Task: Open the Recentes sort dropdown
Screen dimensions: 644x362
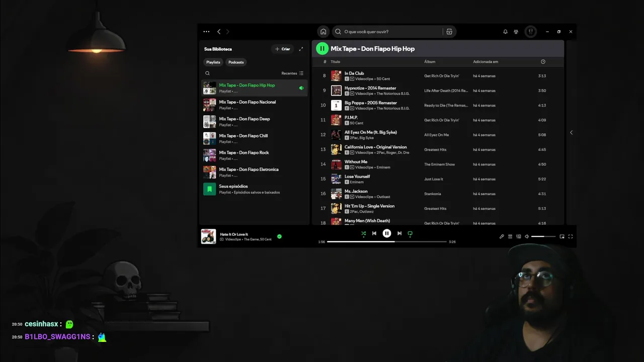Action: (x=292, y=73)
